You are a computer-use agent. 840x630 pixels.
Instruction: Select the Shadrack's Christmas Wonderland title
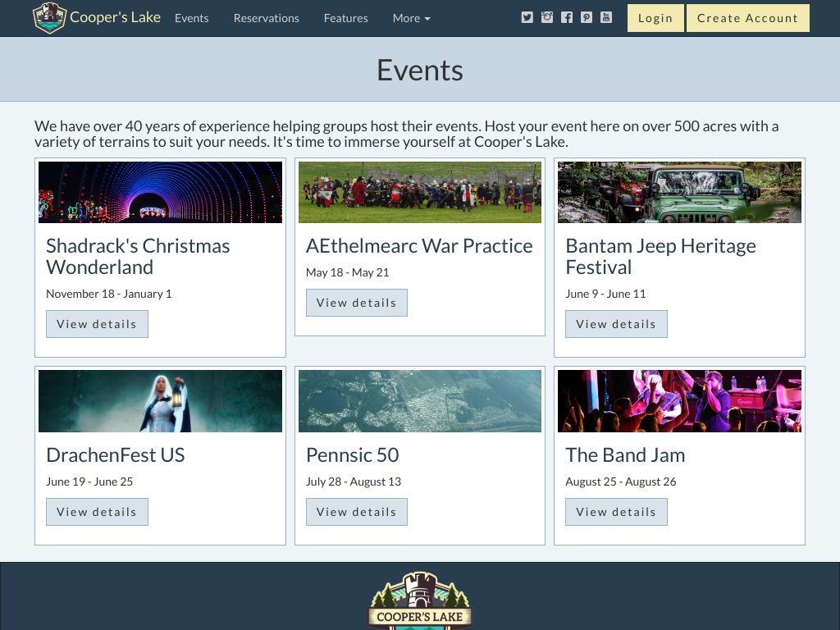pyautogui.click(x=138, y=257)
